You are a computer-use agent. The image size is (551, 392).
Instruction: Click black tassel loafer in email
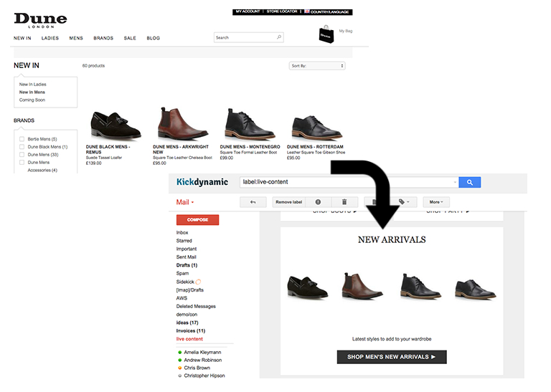click(308, 287)
